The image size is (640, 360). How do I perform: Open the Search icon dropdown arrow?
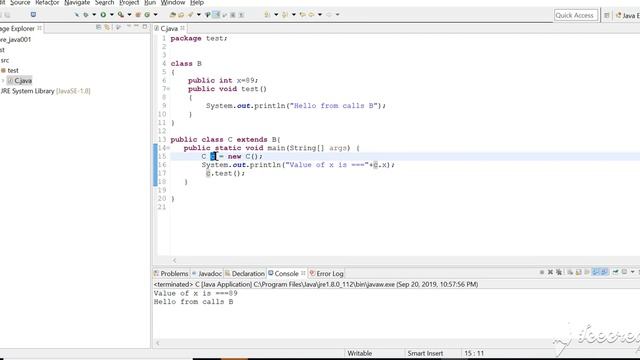[199, 15]
